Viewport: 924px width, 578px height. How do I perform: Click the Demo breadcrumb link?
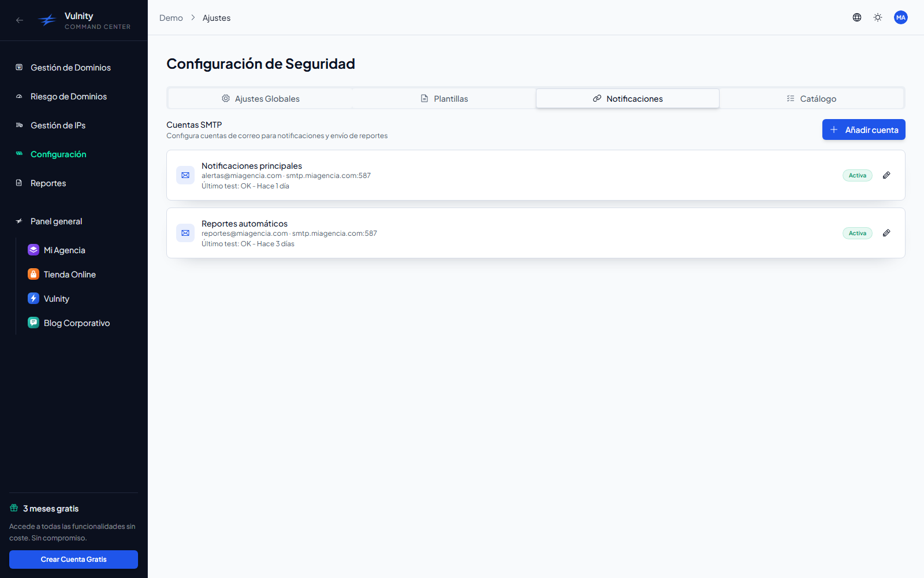[171, 18]
